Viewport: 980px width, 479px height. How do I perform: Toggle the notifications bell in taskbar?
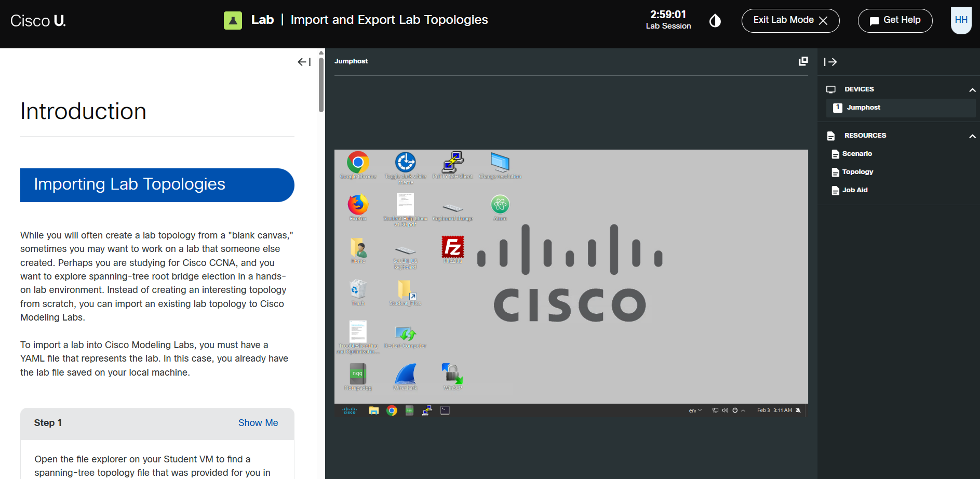coord(798,410)
